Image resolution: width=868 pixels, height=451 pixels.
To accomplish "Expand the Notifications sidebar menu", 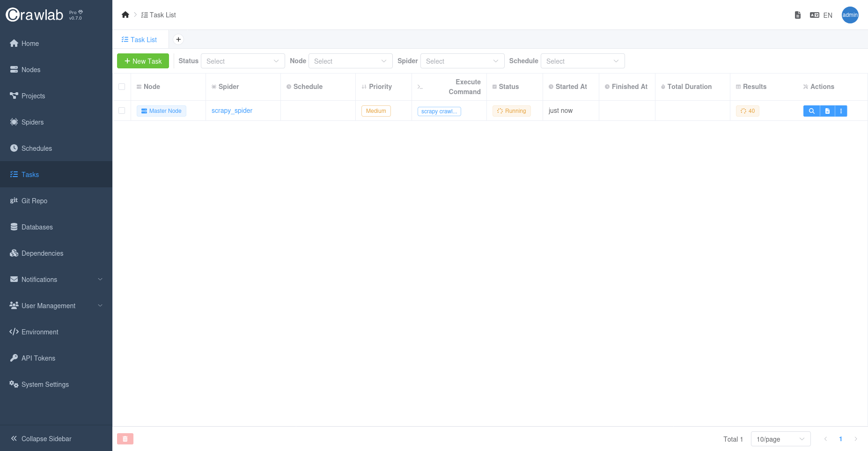I will [x=56, y=280].
